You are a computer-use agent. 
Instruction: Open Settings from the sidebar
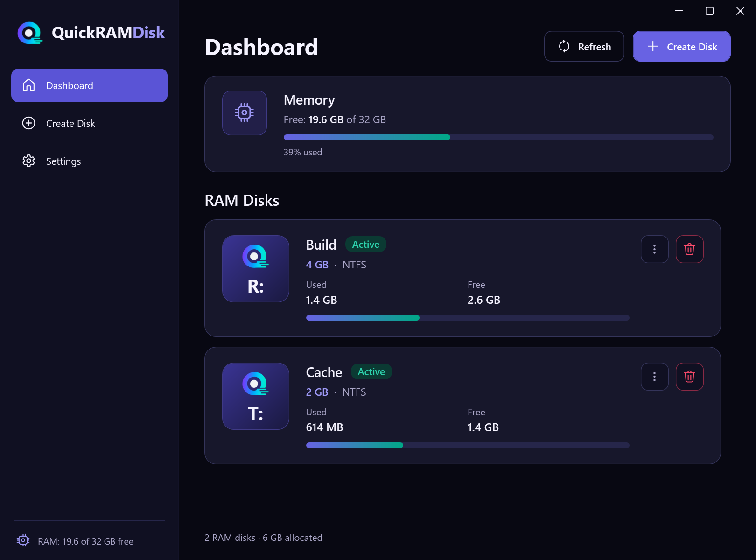click(90, 161)
